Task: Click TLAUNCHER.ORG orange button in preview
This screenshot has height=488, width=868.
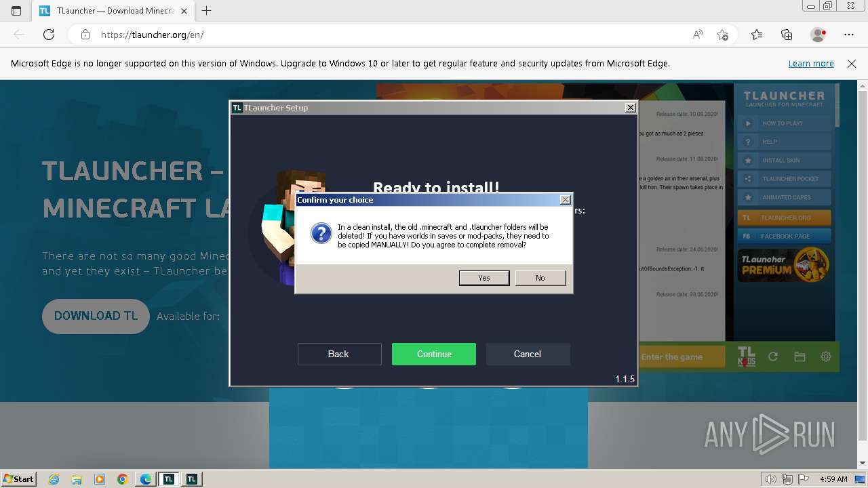Action: pos(784,218)
